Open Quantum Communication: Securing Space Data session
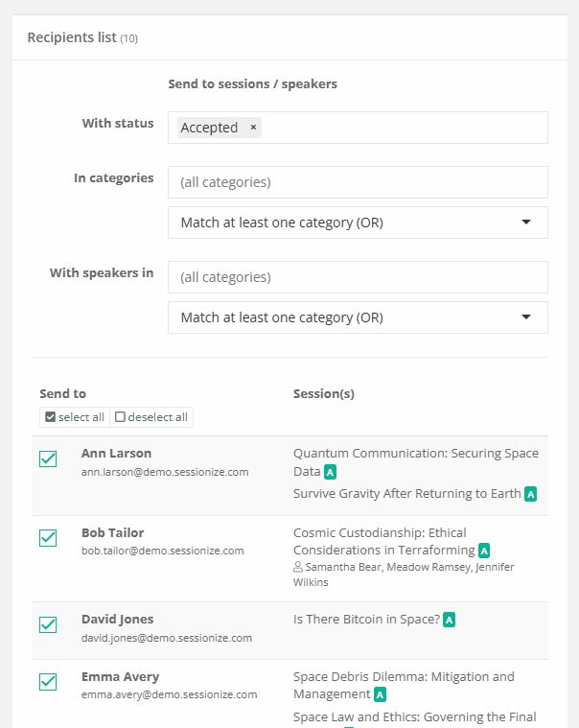The height and width of the screenshot is (728, 579). pyautogui.click(x=416, y=462)
